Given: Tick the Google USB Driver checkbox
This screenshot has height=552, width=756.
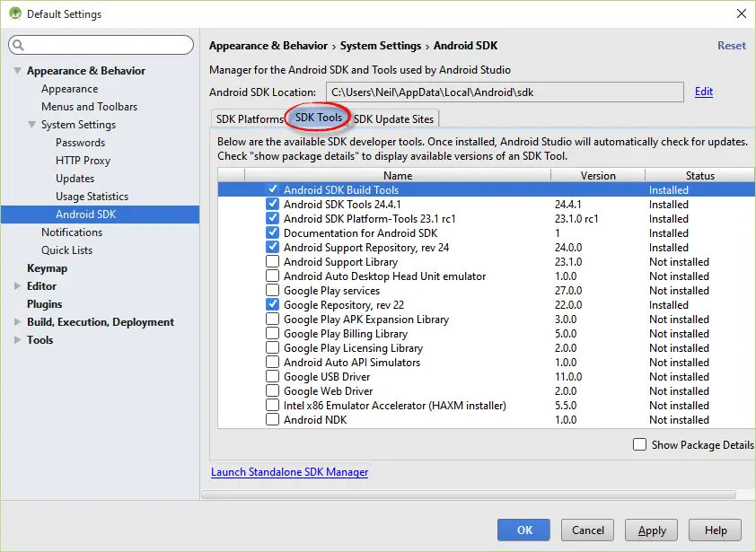Looking at the screenshot, I should point(272,377).
